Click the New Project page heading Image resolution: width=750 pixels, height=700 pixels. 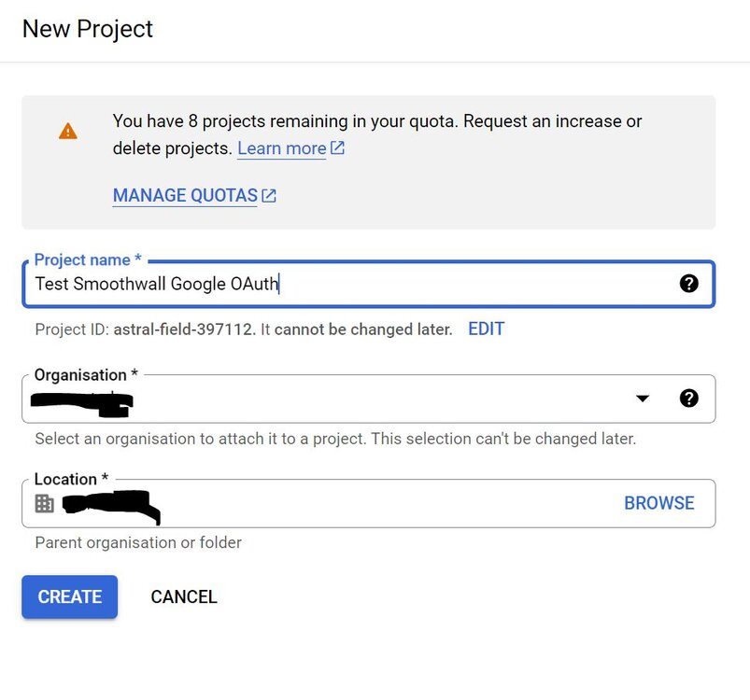88,29
